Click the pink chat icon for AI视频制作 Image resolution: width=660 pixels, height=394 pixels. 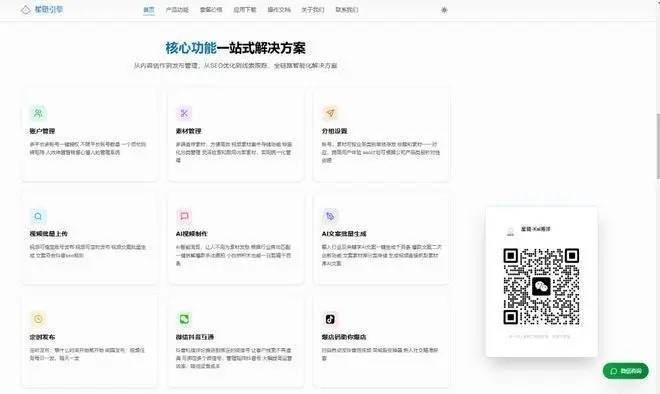(x=184, y=216)
